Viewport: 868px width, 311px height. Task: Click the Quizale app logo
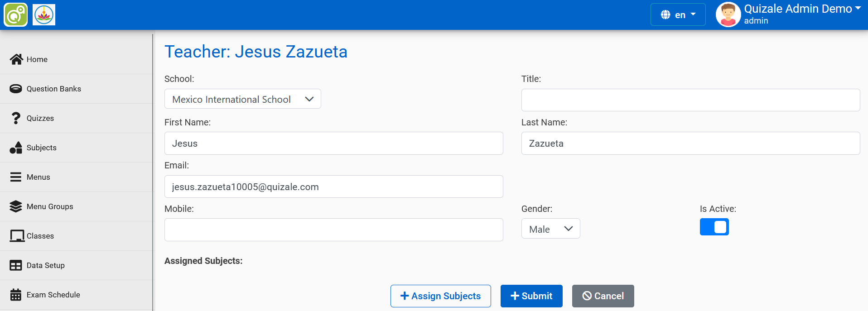15,14
